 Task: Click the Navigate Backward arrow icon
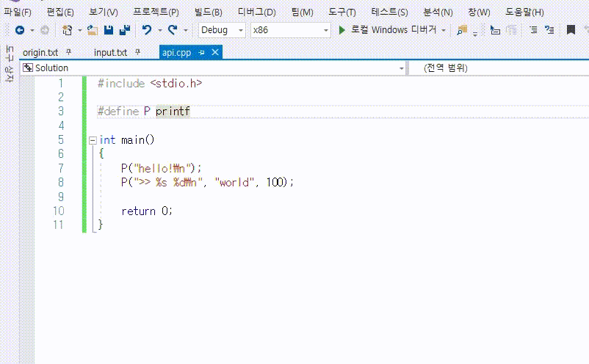click(x=20, y=30)
